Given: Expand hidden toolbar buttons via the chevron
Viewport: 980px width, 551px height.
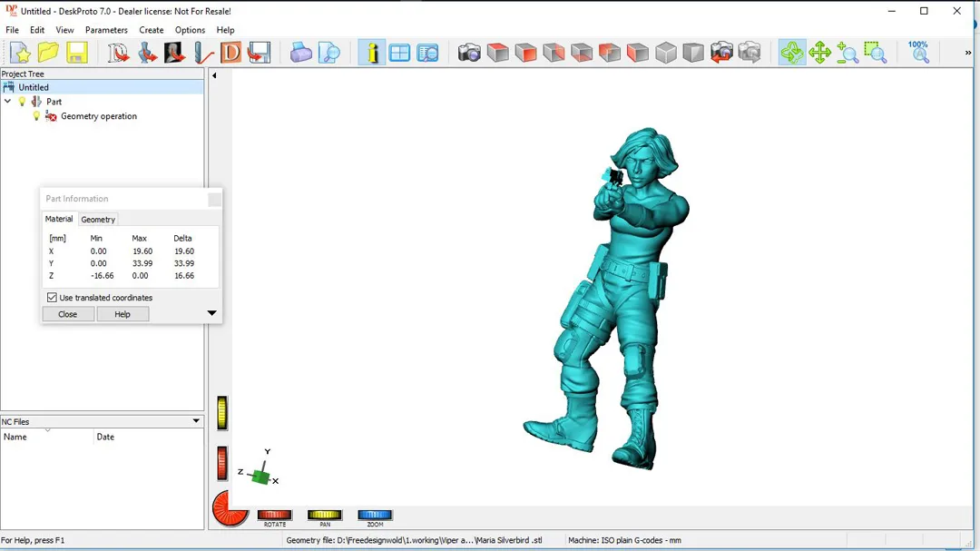Looking at the screenshot, I should (968, 53).
